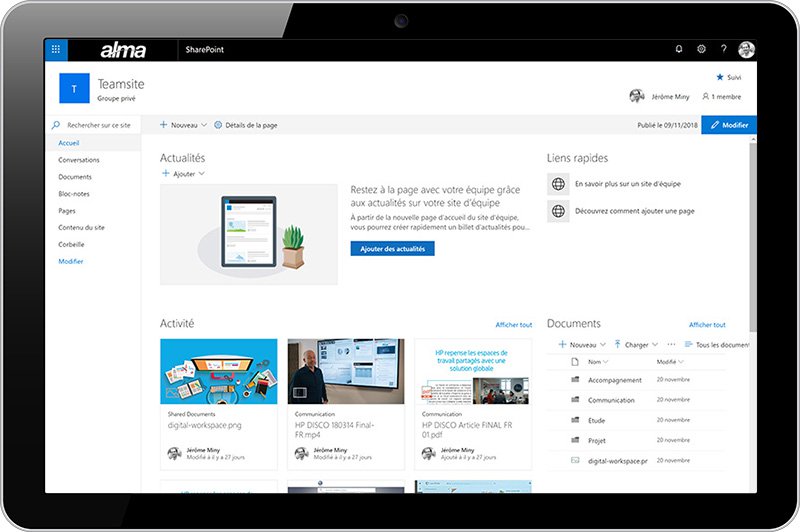Image resolution: width=800 pixels, height=532 pixels.
Task: Open the user profile avatar in header
Action: 746,49
